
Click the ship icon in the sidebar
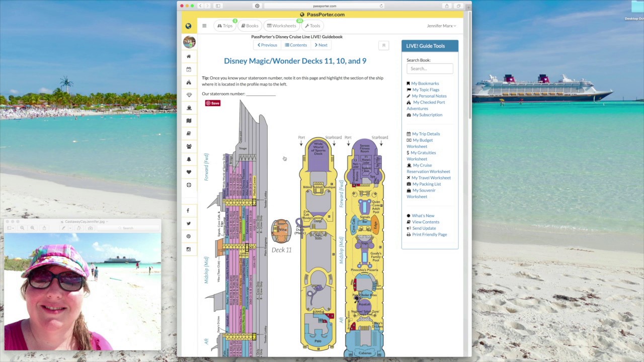(x=189, y=108)
